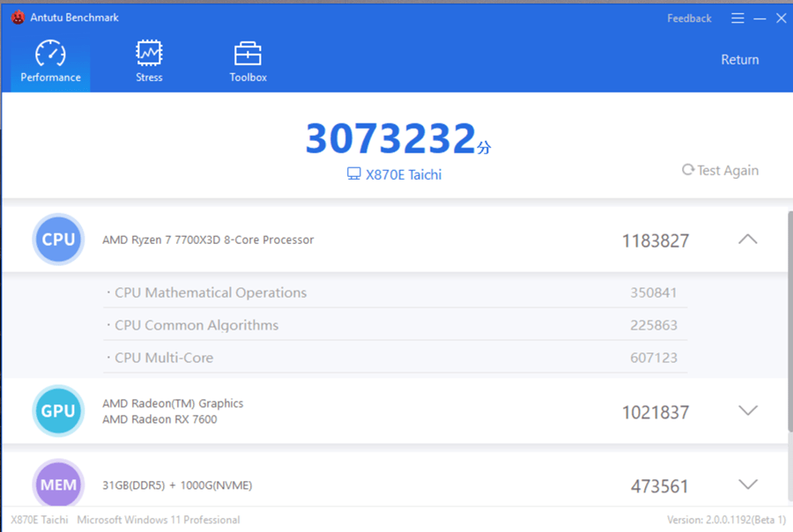Click the AMD Ryzen 7 7700X3D processor name
793x532 pixels.
coord(208,240)
